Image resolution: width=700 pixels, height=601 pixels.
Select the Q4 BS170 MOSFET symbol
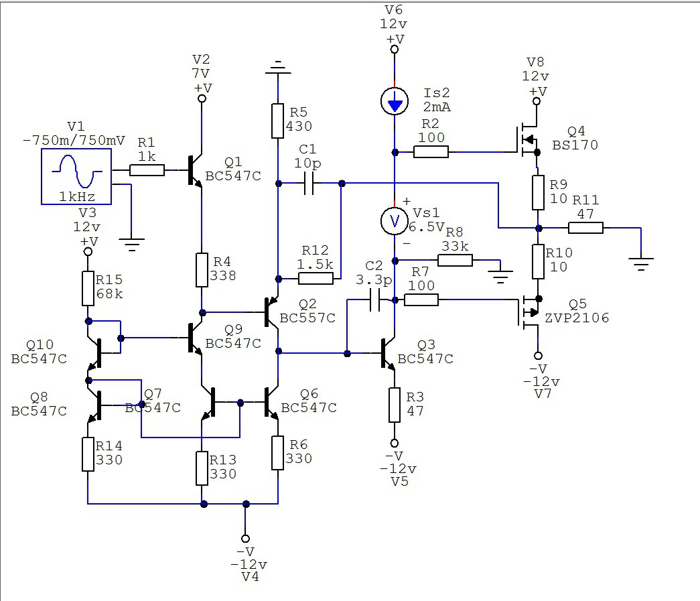point(527,141)
